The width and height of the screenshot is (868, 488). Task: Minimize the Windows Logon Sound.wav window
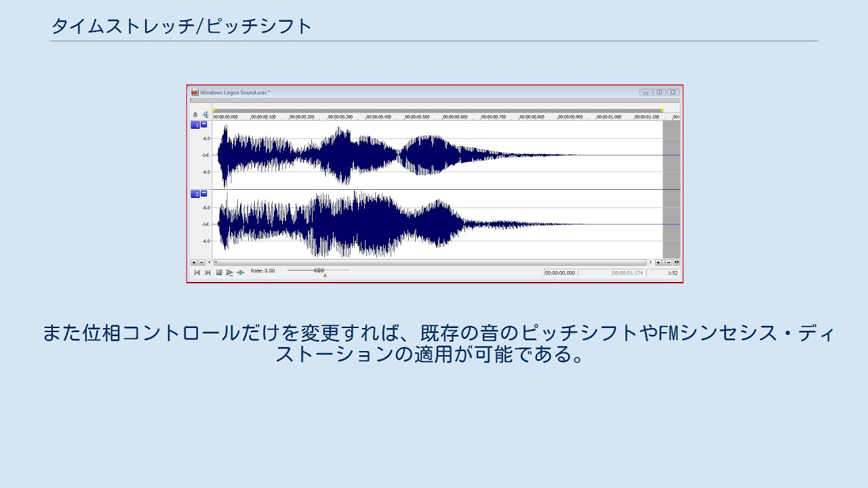coord(646,92)
